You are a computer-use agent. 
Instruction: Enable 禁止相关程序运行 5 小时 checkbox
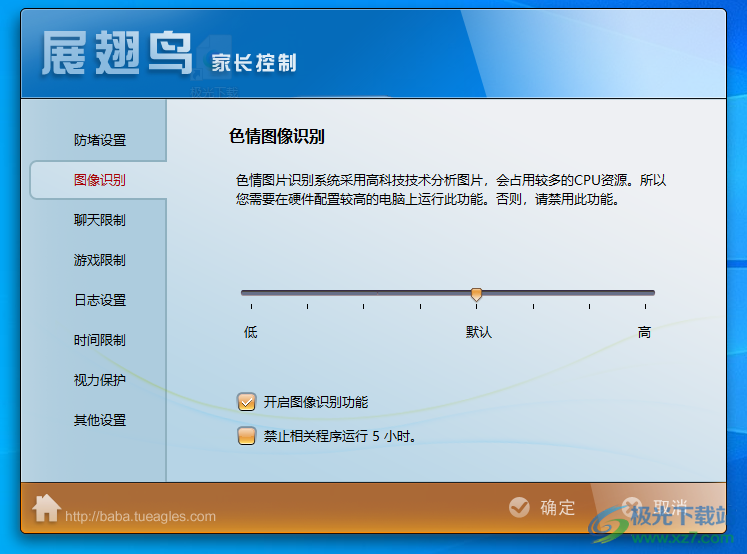coord(246,436)
